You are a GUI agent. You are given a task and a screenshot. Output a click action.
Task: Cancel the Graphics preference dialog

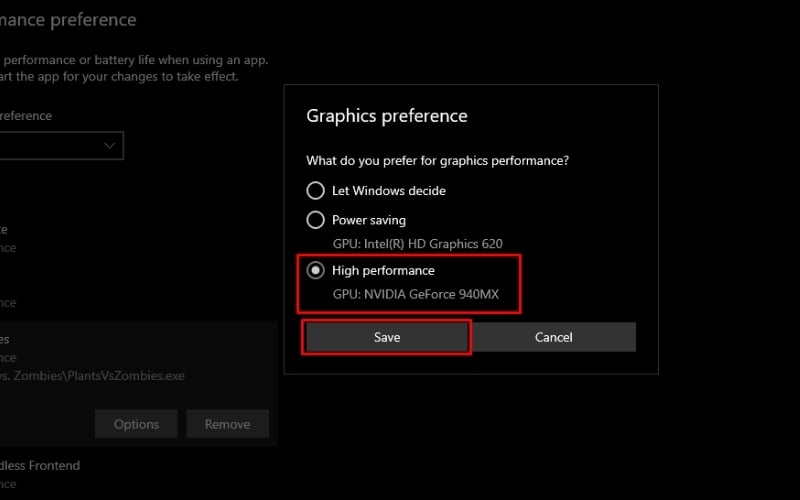pyautogui.click(x=553, y=337)
